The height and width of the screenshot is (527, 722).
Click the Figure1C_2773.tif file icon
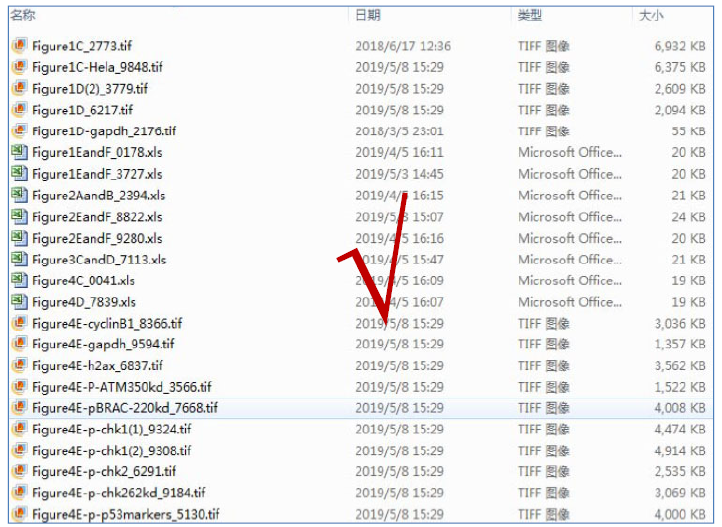pos(19,46)
